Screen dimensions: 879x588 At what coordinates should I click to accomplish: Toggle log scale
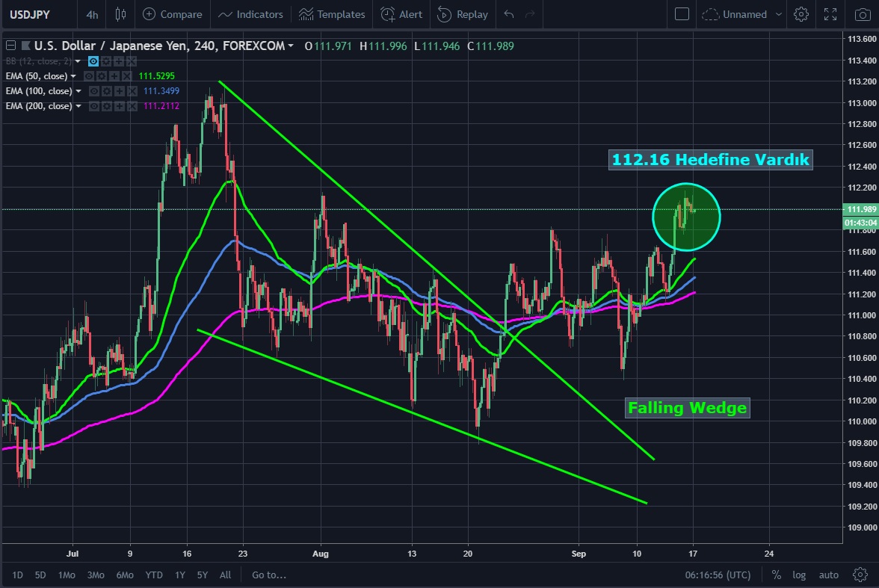[x=799, y=575]
